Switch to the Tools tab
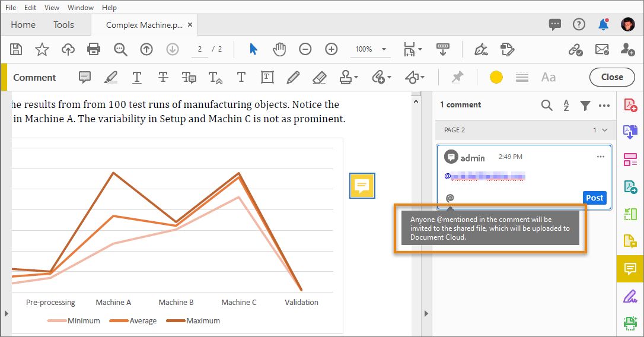 click(63, 25)
